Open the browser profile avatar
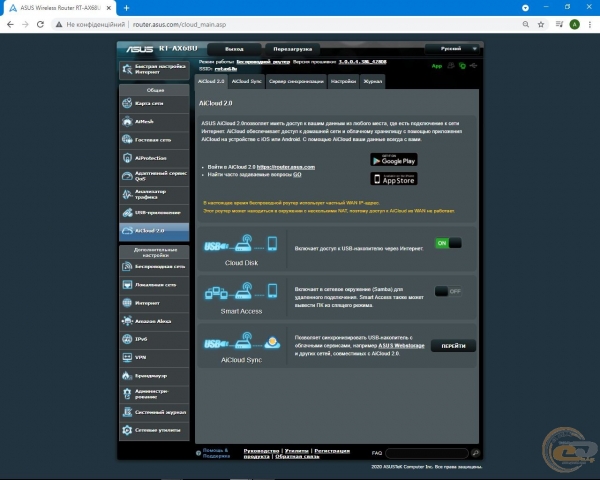Screen dimensions: 600x480 tap(574, 24)
